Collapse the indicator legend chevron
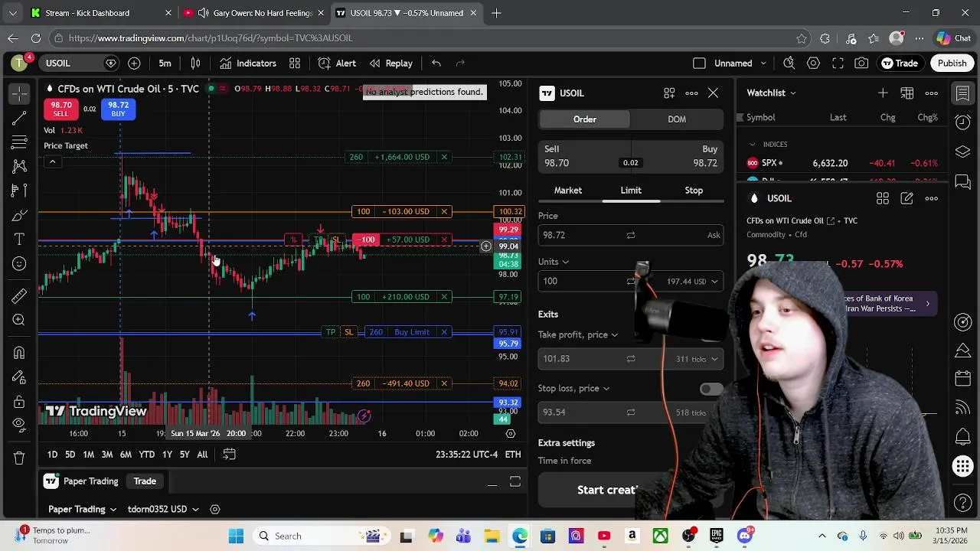The width and height of the screenshot is (980, 551). (52, 161)
